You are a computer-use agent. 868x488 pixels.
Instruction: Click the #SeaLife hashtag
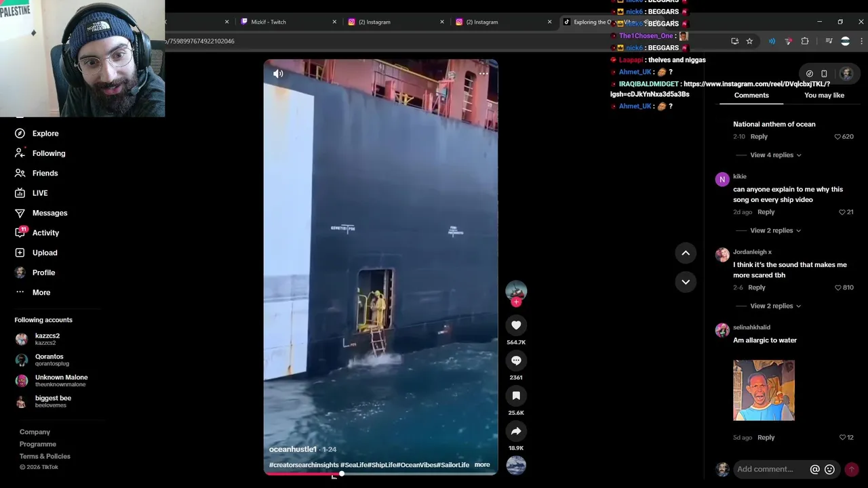click(353, 465)
